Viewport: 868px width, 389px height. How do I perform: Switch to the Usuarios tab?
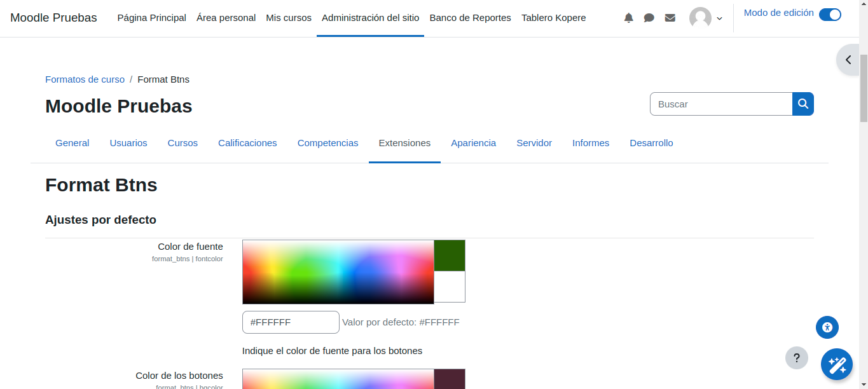[128, 143]
